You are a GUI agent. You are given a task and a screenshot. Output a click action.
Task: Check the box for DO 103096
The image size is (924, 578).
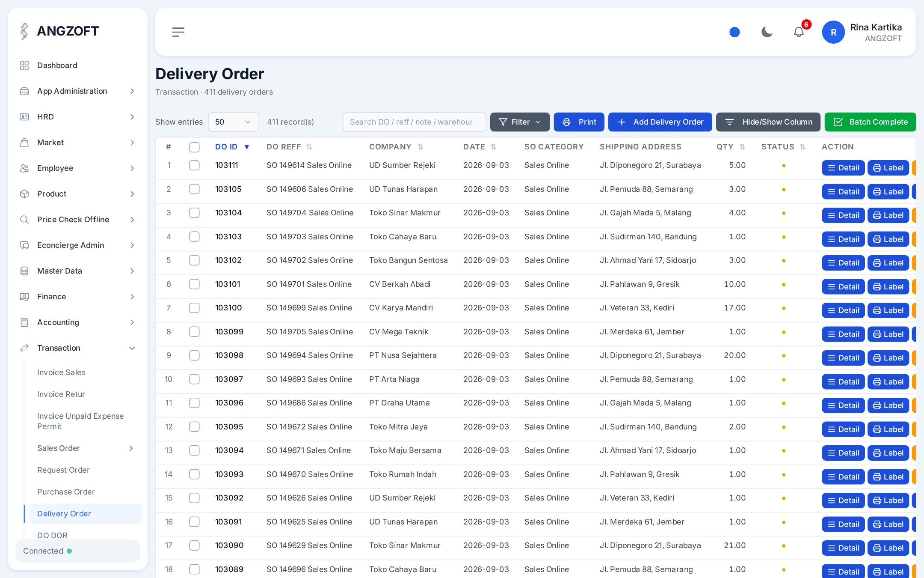pyautogui.click(x=194, y=403)
